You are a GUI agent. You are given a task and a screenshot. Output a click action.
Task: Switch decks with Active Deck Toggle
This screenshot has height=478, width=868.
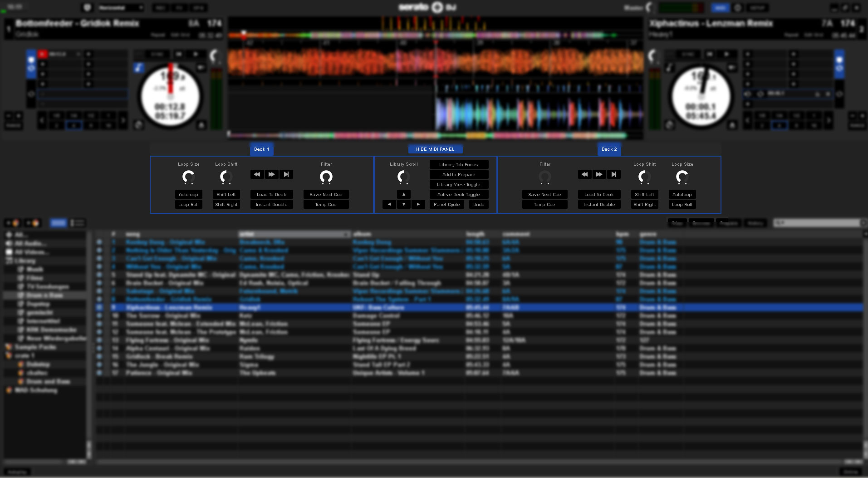pos(459,194)
